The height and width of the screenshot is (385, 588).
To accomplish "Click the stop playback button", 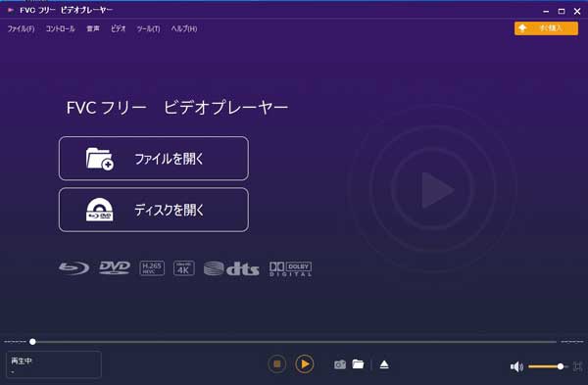I will pos(277,364).
